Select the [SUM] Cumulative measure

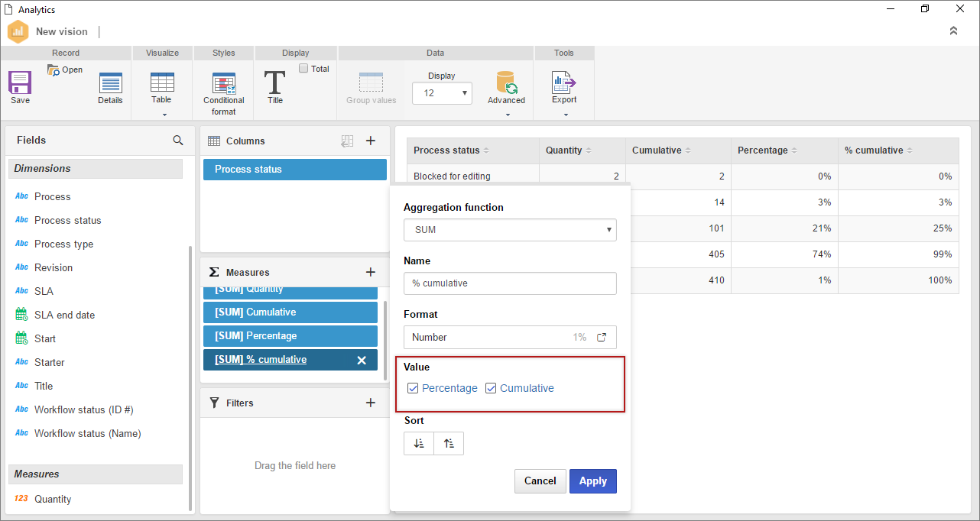coord(290,312)
